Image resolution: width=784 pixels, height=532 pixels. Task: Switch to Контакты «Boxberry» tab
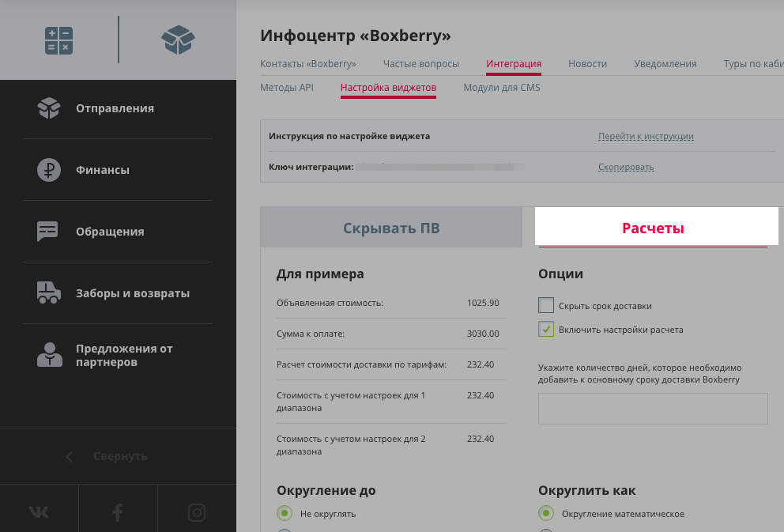(308, 64)
